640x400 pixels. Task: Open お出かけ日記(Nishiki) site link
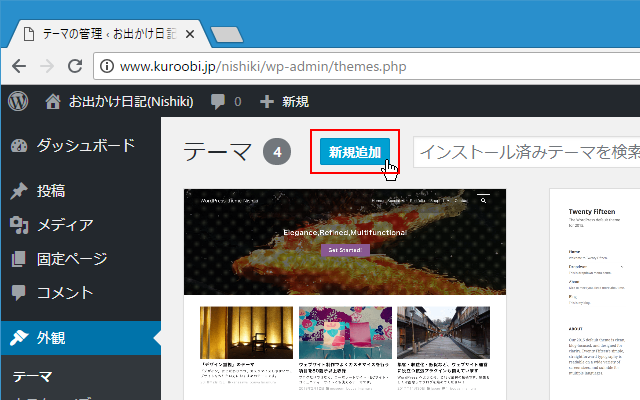[131, 101]
